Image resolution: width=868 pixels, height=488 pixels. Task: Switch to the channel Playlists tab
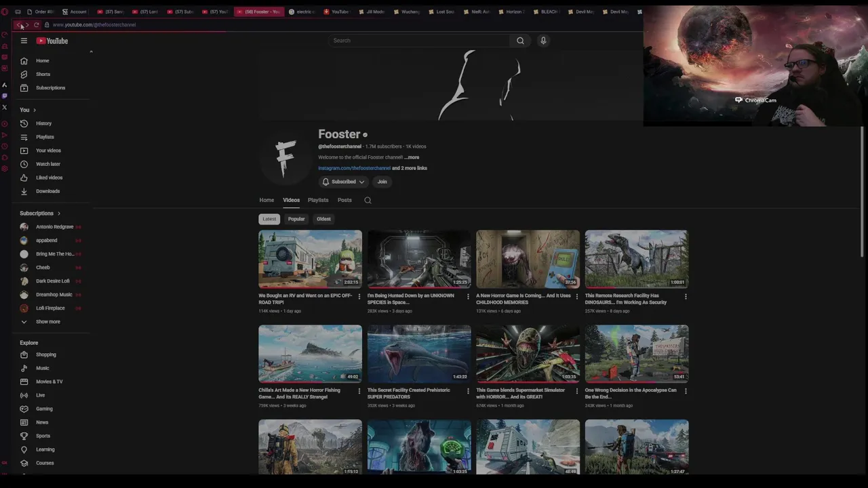click(x=318, y=200)
